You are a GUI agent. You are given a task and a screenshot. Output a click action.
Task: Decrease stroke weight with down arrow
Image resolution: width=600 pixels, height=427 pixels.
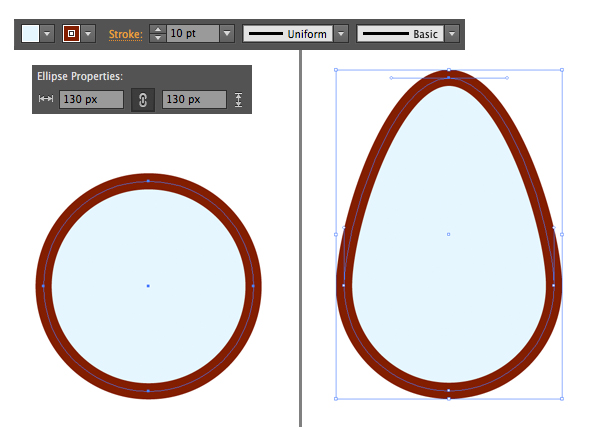point(158,38)
